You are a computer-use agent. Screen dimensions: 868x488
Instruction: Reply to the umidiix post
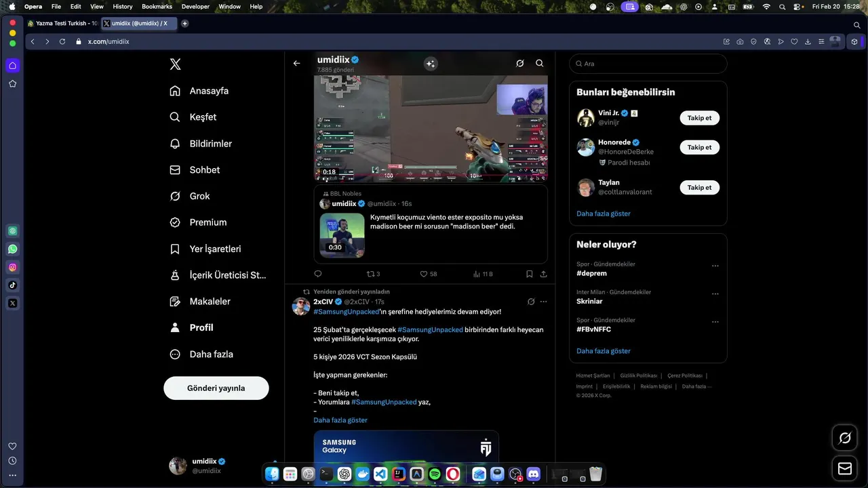(x=318, y=274)
